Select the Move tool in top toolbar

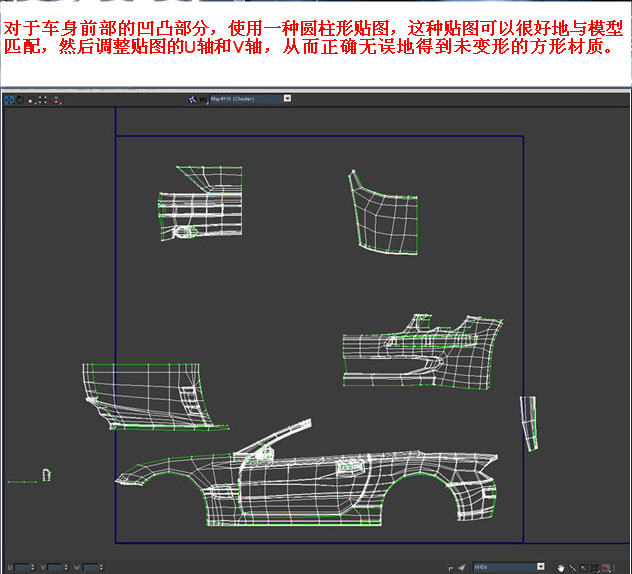[x=8, y=99]
